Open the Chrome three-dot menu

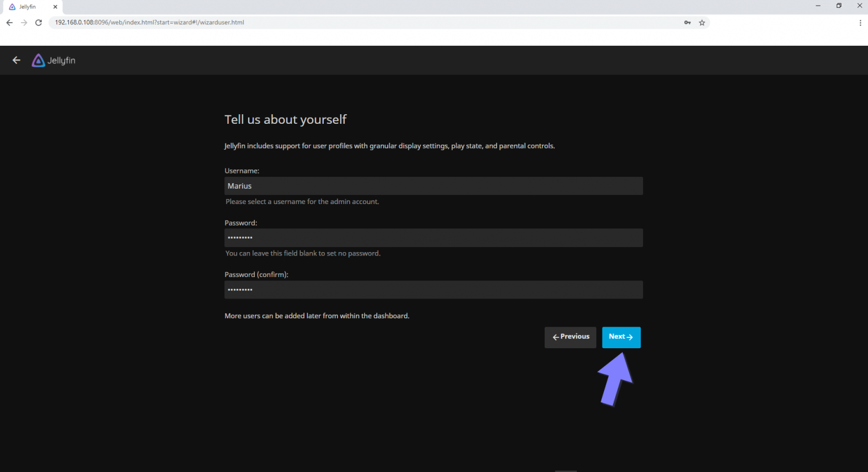(x=860, y=23)
